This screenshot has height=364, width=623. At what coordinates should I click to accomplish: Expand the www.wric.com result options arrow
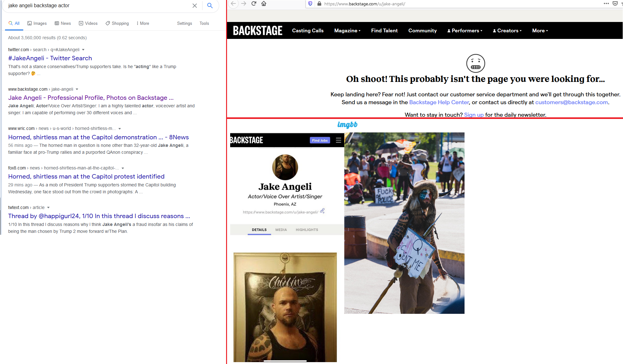tap(120, 129)
